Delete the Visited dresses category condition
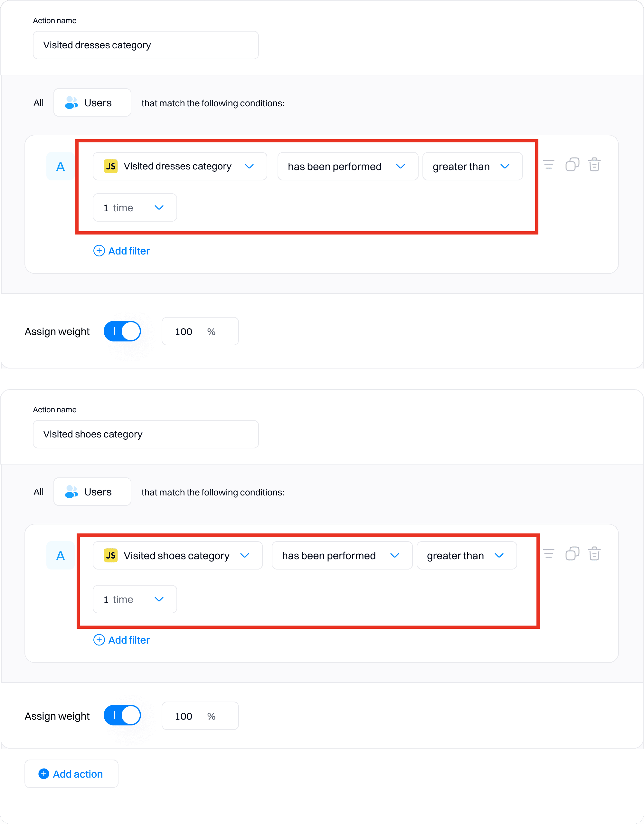Image resolution: width=644 pixels, height=824 pixels. [594, 165]
